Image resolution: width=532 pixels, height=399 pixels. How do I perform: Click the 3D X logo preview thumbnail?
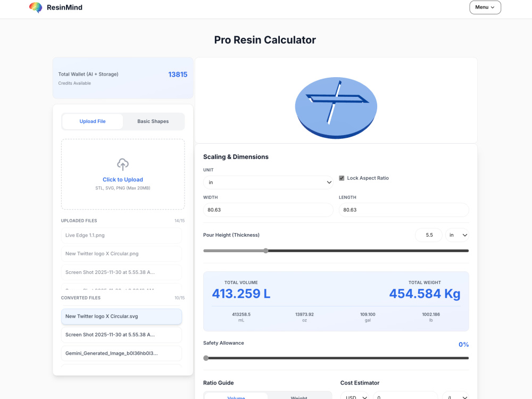(x=336, y=108)
